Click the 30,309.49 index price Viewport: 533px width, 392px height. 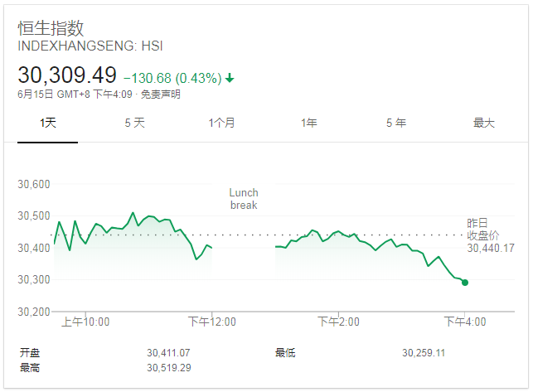[x=67, y=75]
